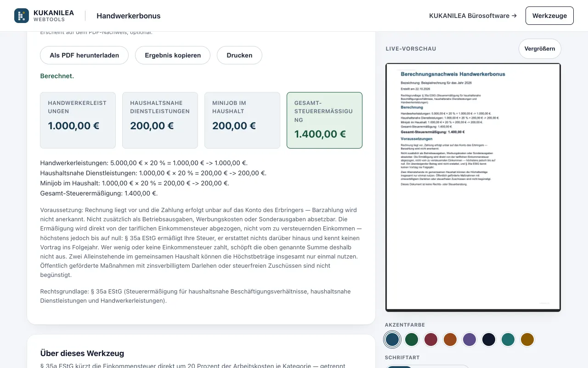588x368 pixels.
Task: Pick the orange-brown accent color
Action: (x=450, y=339)
